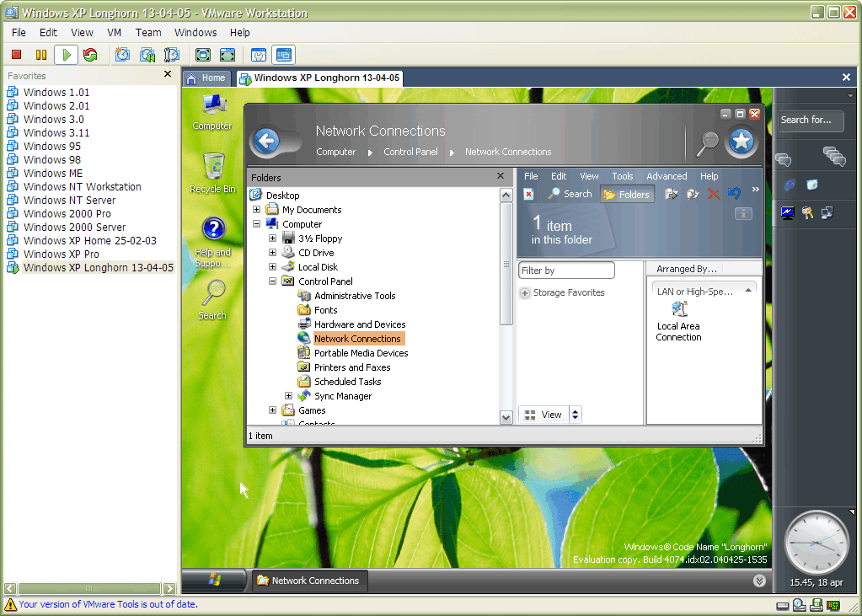Select Windows 98 in the Favorites list

(52, 159)
